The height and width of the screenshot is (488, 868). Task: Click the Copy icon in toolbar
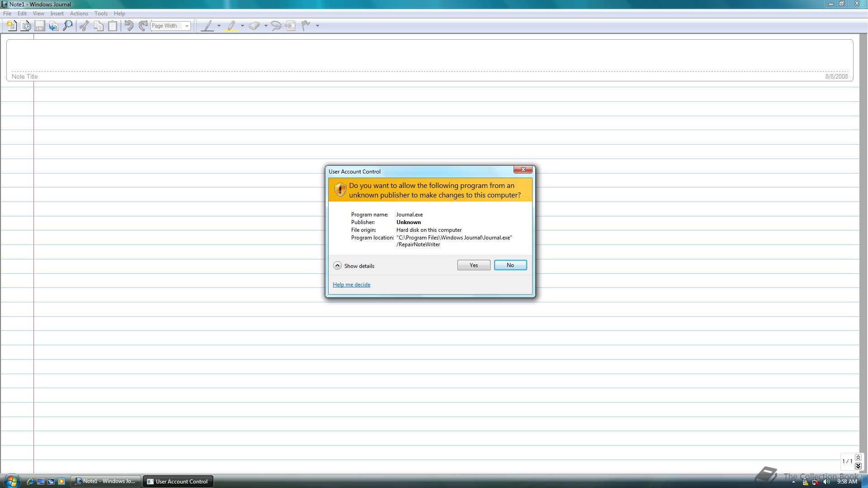99,26
